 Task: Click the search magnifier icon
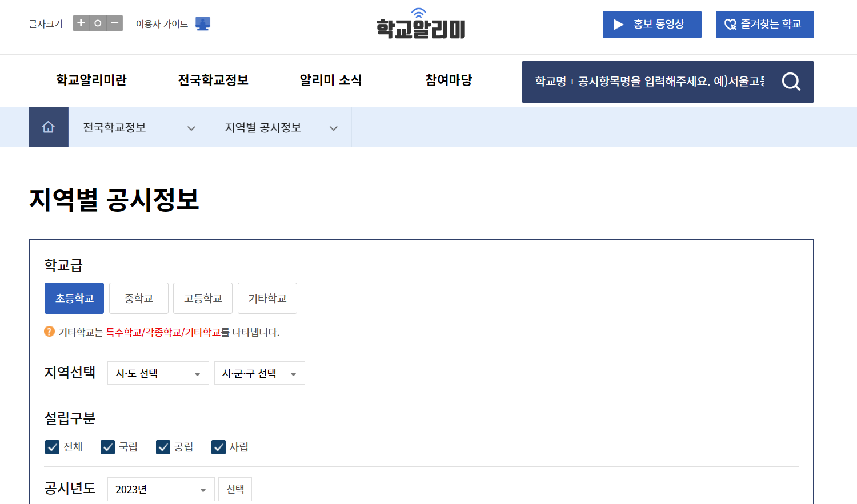791,82
